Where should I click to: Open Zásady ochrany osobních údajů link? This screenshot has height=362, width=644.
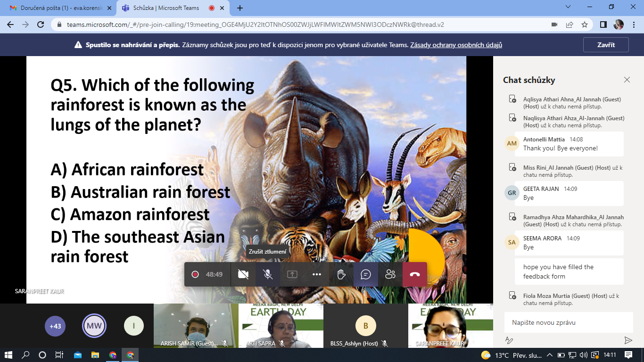point(456,45)
